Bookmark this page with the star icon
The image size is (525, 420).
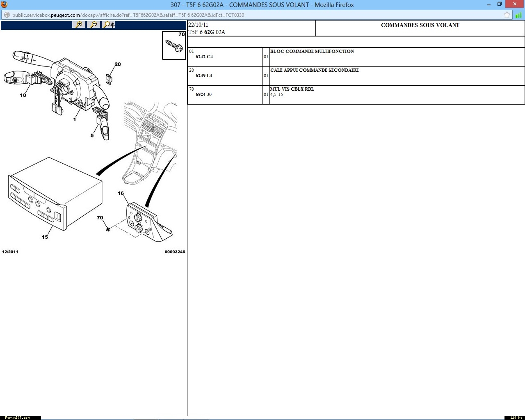pyautogui.click(x=507, y=15)
